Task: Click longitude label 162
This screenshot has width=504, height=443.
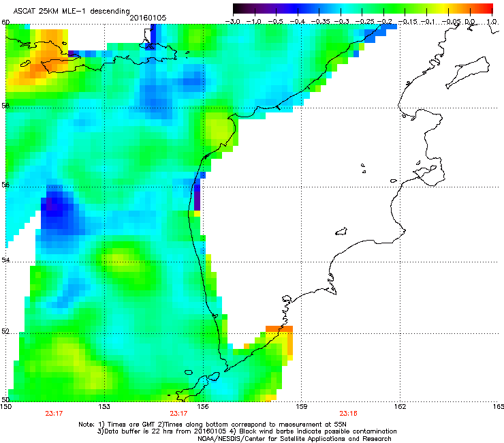Action: (400, 407)
